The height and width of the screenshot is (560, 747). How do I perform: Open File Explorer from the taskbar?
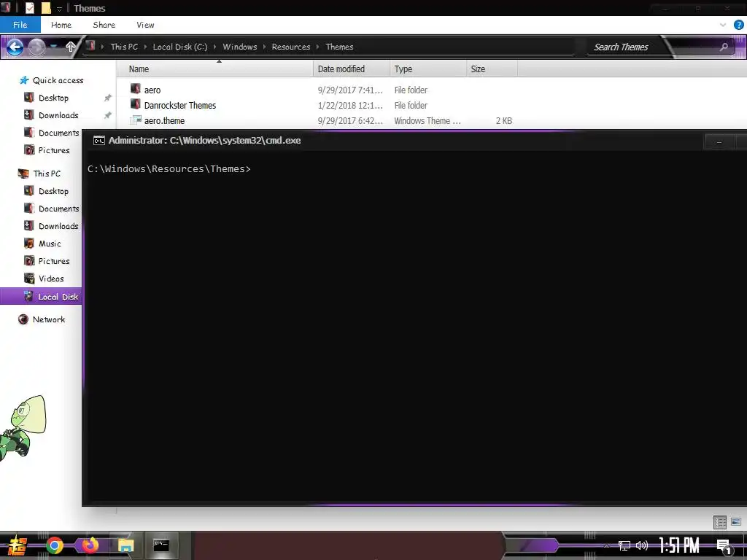coord(125,545)
